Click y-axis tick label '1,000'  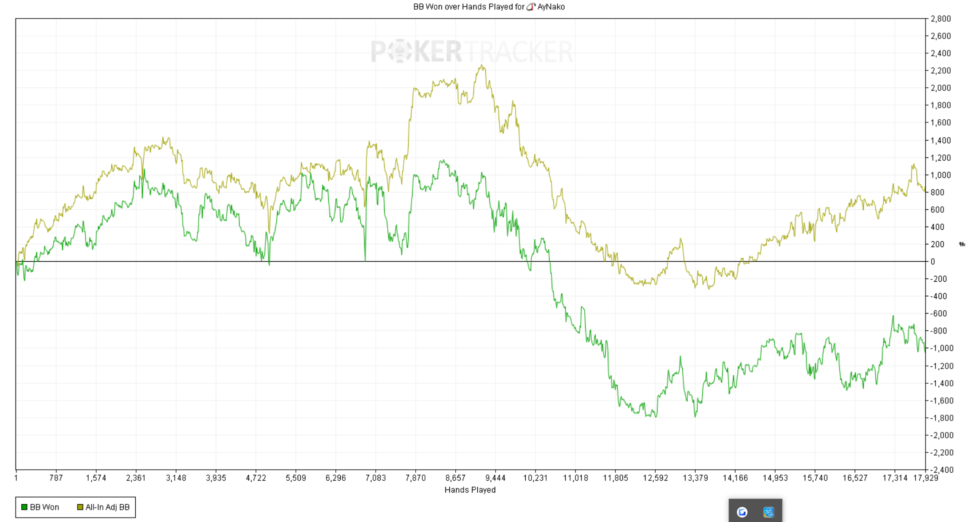coord(941,175)
